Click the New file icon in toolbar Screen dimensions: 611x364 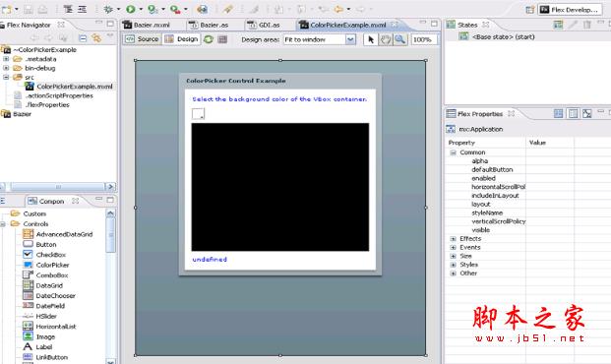click(x=7, y=9)
